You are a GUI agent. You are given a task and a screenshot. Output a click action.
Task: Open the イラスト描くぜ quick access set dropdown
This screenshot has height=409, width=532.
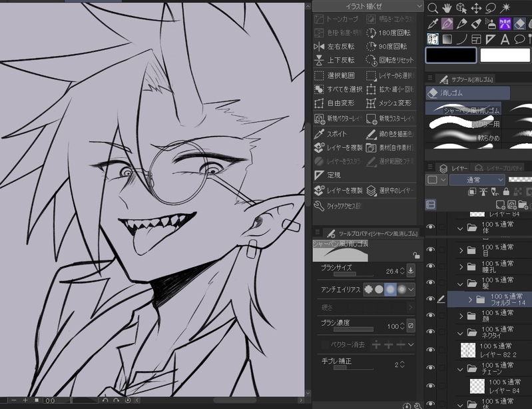coord(368,6)
